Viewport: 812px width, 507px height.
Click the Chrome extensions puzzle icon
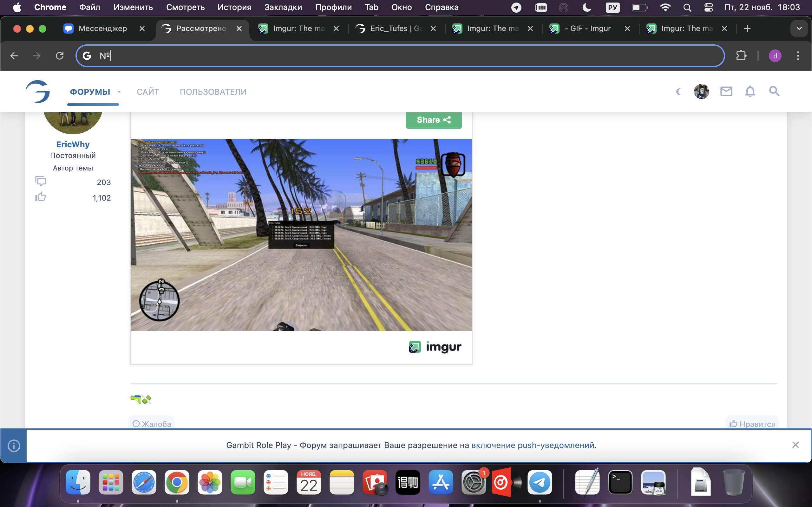741,56
